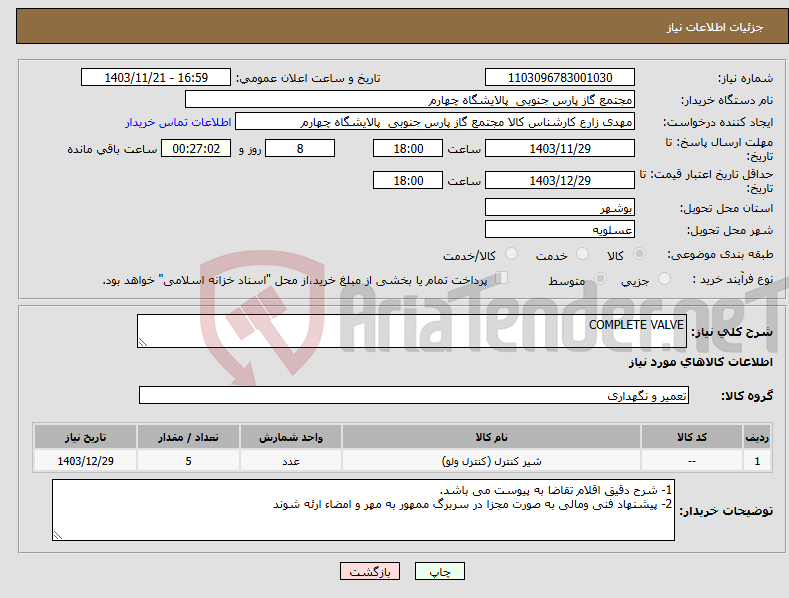Viewport: 789px width, 598px height.
Task: Click the label توضیحات خریدار
Action: pos(726,511)
